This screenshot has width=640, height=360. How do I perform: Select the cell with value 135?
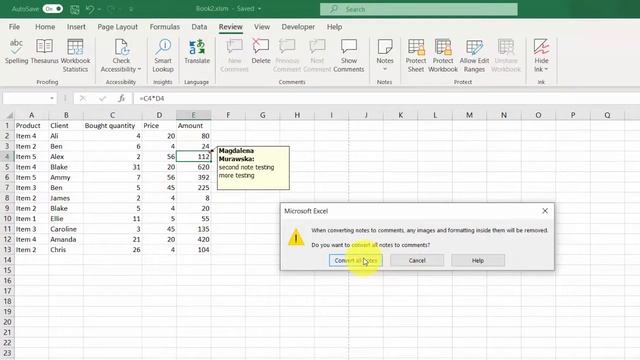(193, 229)
